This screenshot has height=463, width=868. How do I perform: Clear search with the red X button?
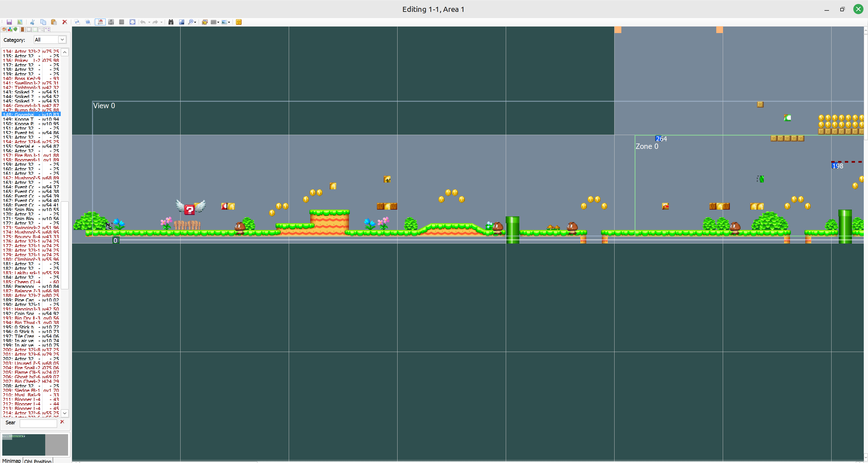62,421
